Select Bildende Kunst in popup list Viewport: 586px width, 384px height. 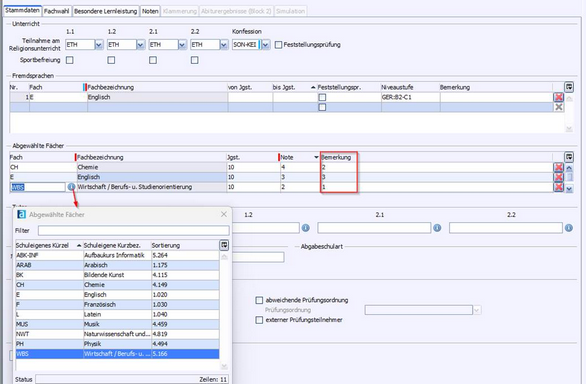tap(117, 275)
